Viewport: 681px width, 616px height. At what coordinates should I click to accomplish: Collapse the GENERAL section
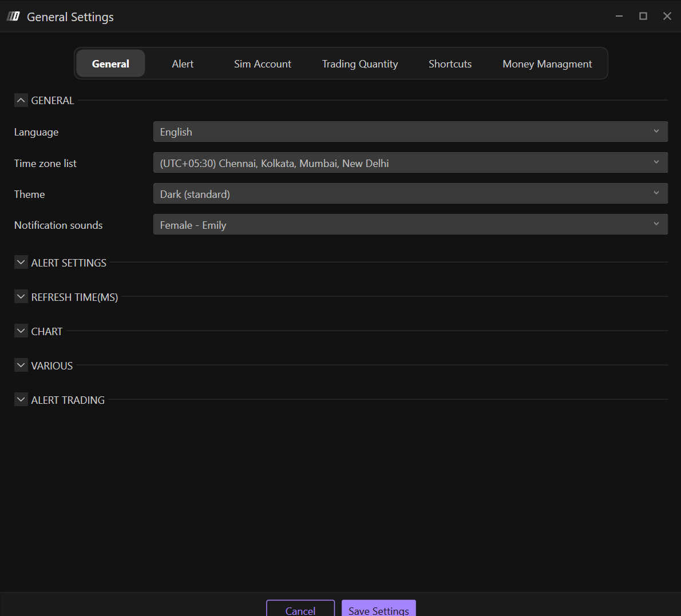21,100
